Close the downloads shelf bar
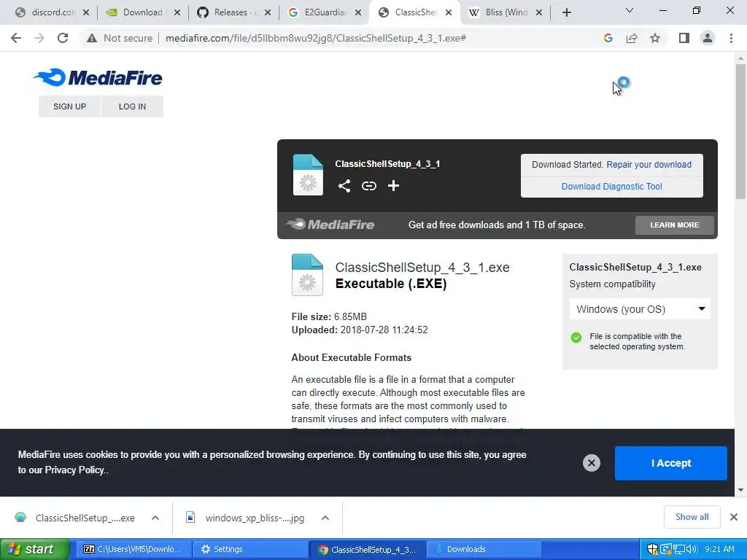This screenshot has height=560, width=747. pos(734,517)
